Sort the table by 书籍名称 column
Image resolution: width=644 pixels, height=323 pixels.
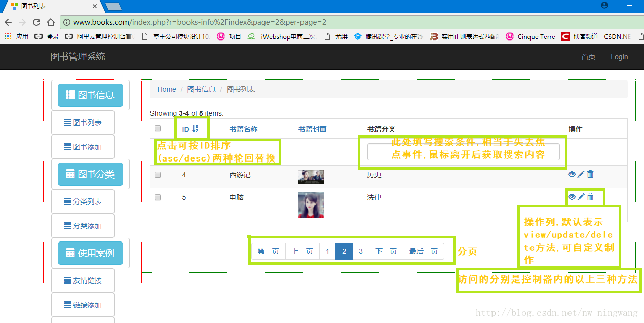(x=244, y=129)
